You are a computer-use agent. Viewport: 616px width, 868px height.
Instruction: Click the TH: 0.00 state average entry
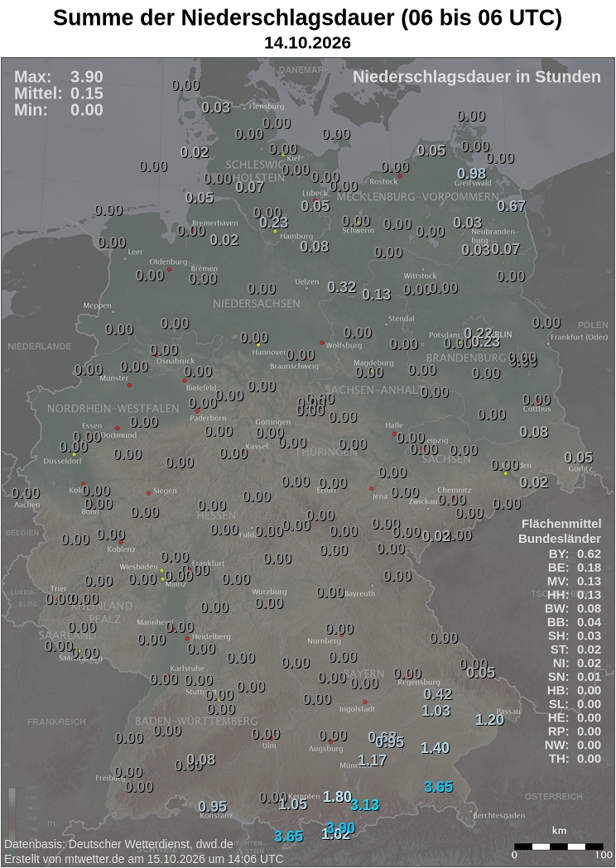575,759
